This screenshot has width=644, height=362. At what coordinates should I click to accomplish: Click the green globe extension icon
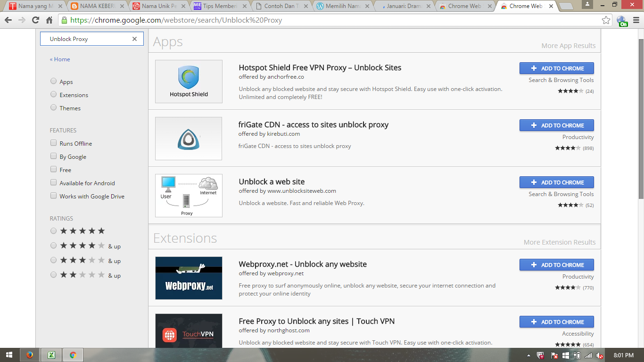622,21
